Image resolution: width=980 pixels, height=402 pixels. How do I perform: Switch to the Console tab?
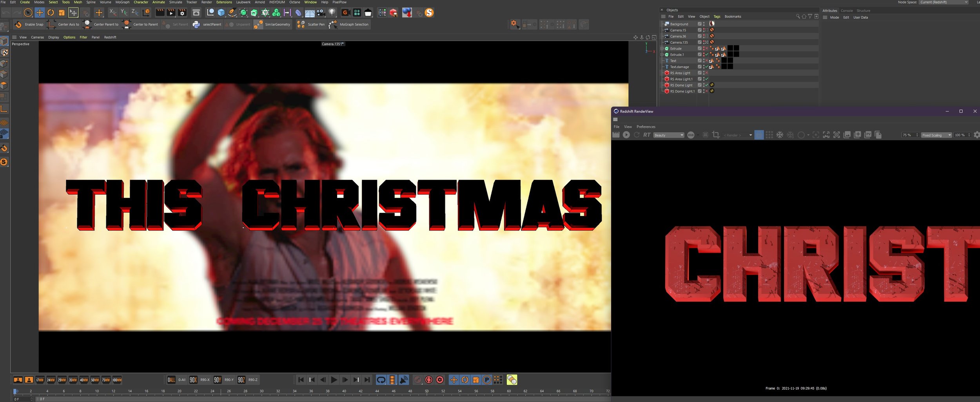coord(846,11)
